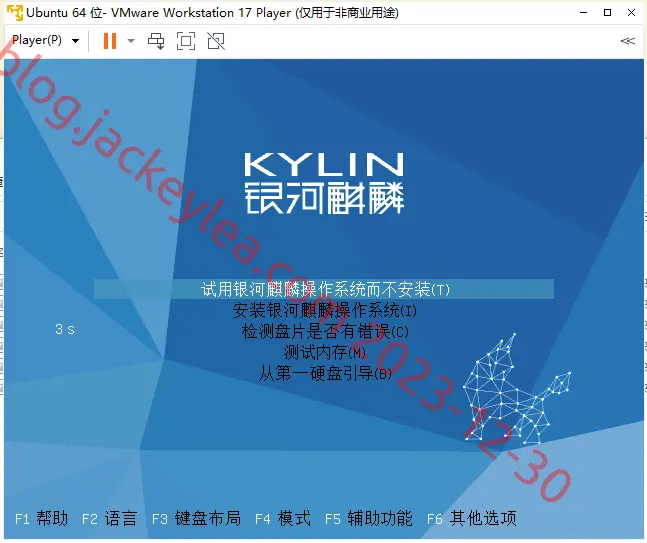Collapse toolbar with double chevron icon
Viewport: 647px width, 543px height.
coord(628,41)
